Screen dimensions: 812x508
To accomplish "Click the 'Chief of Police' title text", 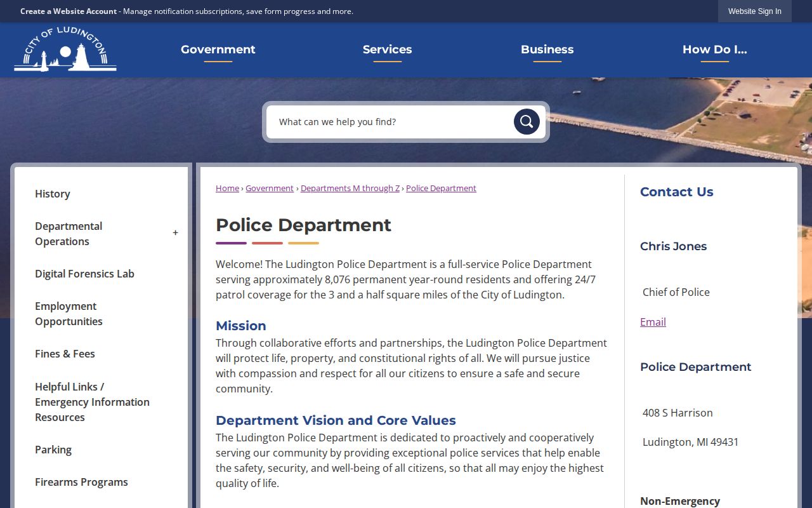I will click(x=676, y=292).
